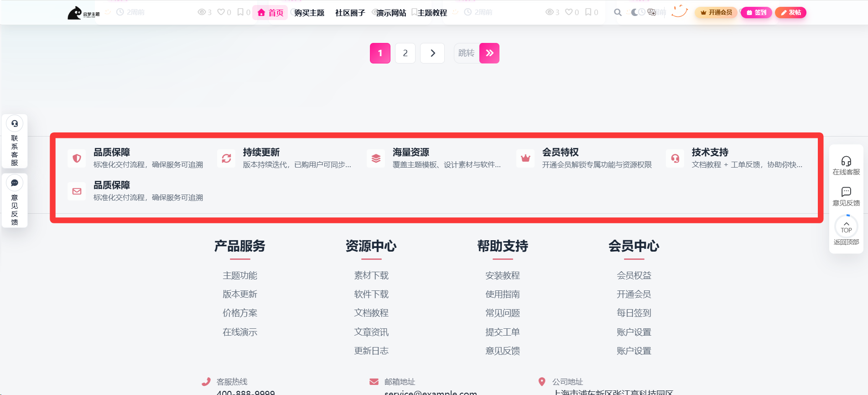Open 每日签到 footer link
868x395 pixels.
coord(634,313)
